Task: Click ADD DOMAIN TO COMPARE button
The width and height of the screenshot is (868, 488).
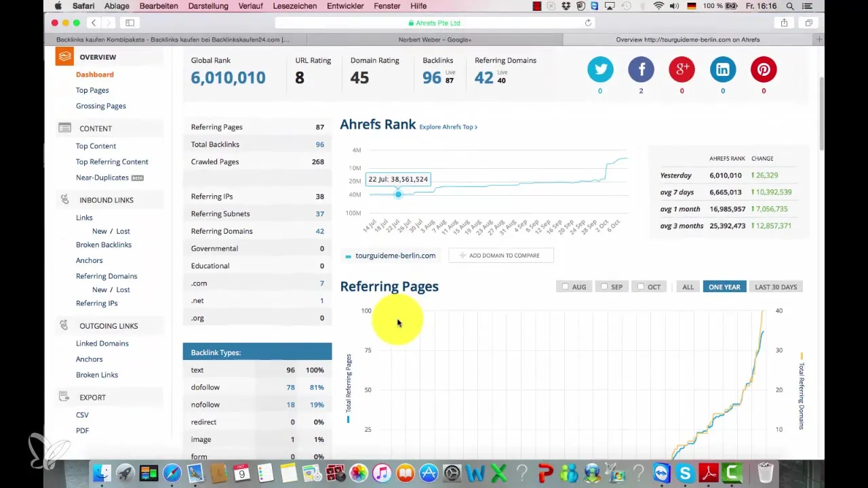Action: point(501,256)
